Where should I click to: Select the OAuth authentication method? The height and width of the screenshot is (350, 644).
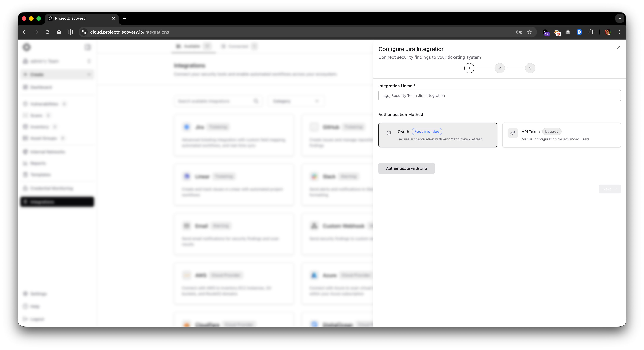tap(438, 135)
